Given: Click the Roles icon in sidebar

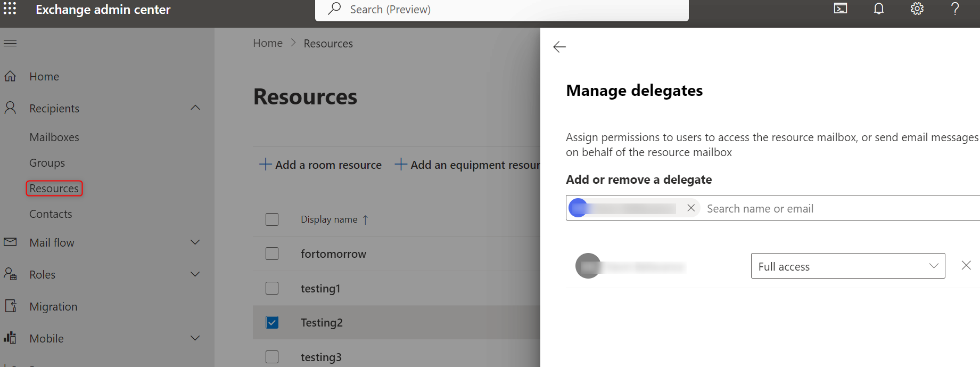Looking at the screenshot, I should (x=10, y=274).
